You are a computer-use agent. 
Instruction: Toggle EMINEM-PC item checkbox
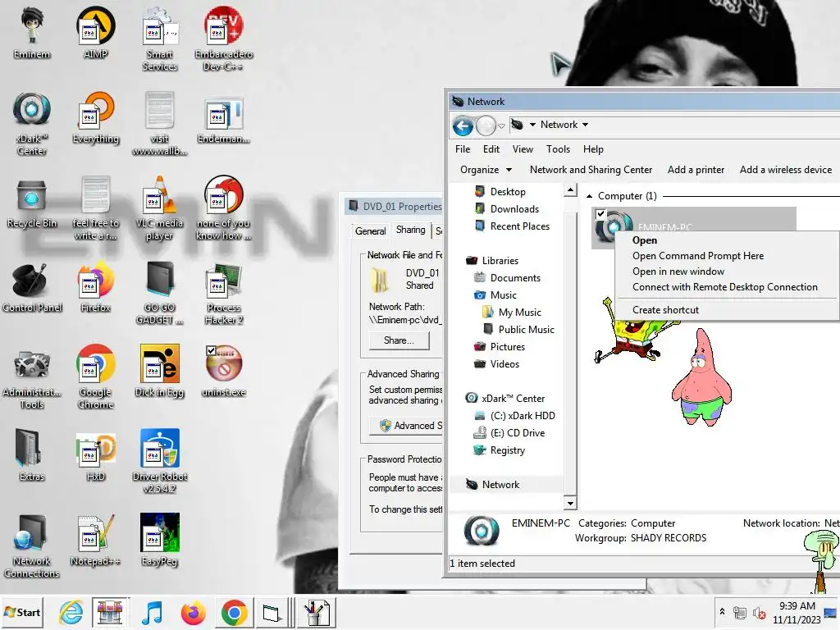[x=601, y=214]
